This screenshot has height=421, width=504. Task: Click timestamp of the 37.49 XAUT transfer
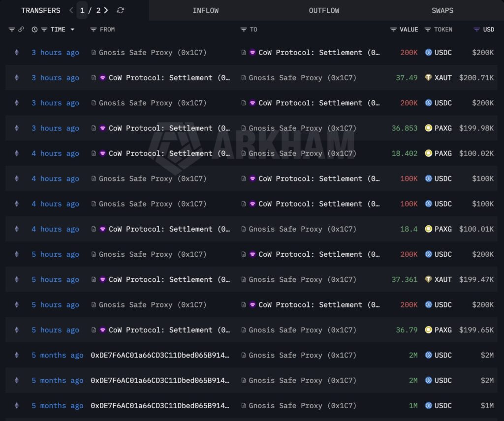pyautogui.click(x=55, y=78)
